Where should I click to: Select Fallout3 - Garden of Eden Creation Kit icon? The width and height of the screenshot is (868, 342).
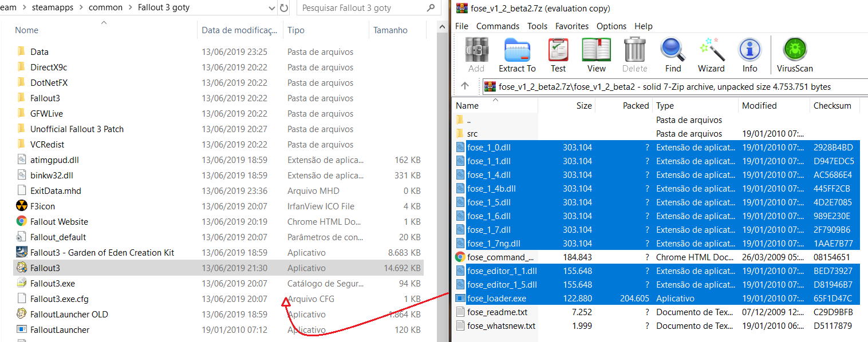click(22, 252)
